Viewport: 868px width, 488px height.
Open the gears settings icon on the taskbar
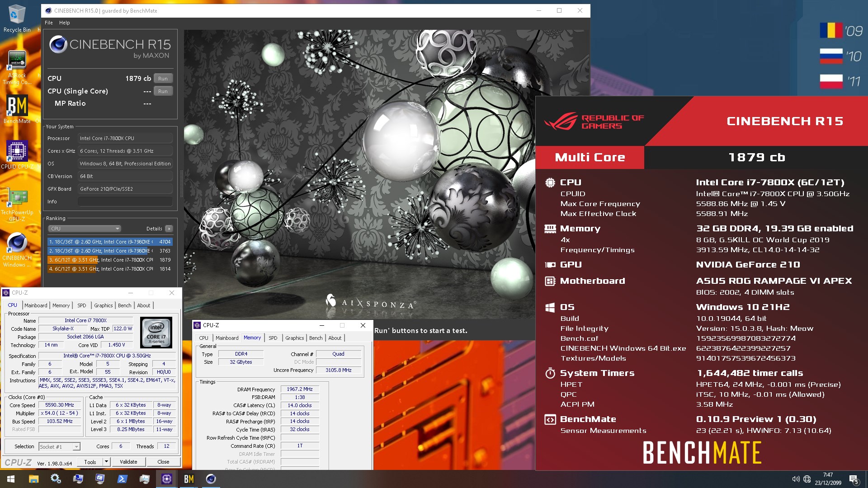56,479
